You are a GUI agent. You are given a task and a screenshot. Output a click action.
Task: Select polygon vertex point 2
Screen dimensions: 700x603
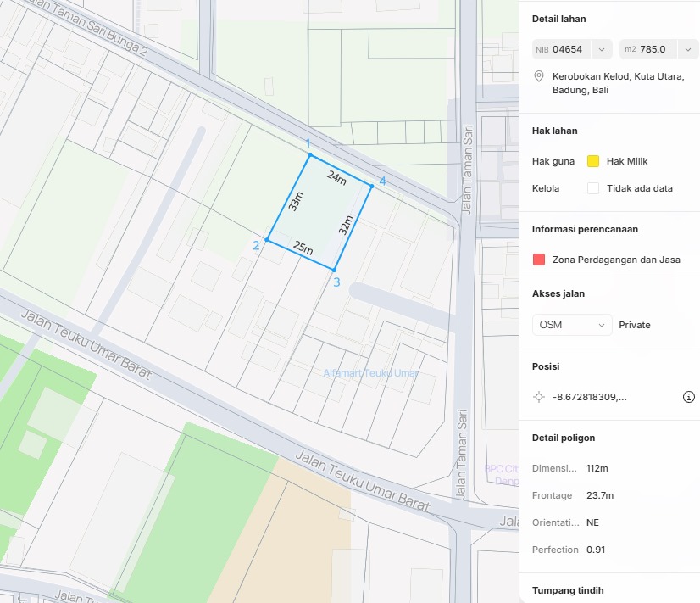click(x=267, y=240)
